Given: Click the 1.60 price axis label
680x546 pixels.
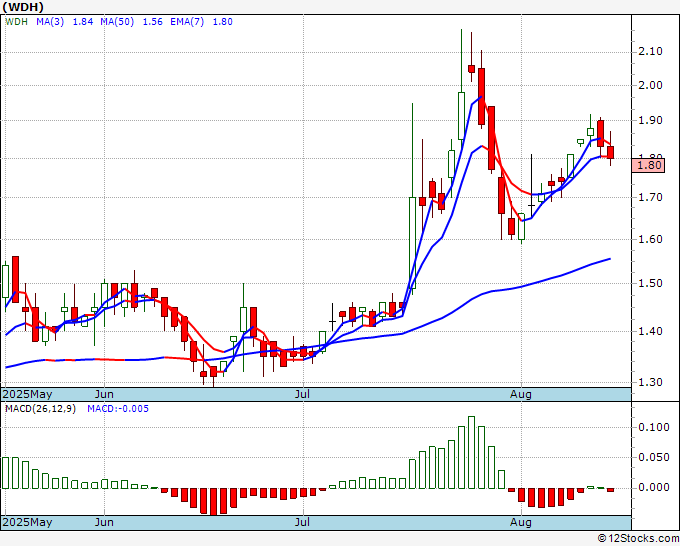Looking at the screenshot, I should click(x=651, y=239).
